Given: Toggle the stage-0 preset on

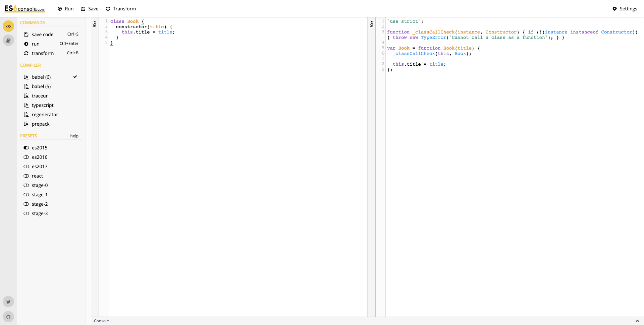Looking at the screenshot, I should 26,185.
